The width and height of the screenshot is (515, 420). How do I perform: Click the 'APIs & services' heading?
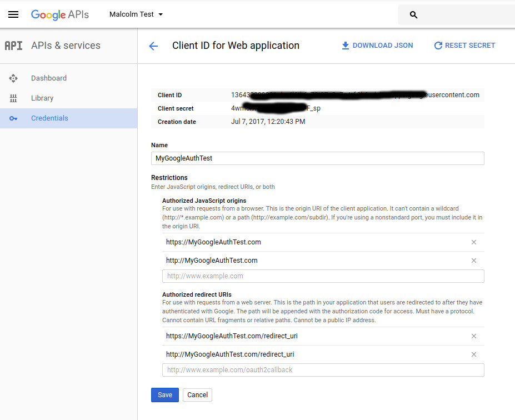point(66,46)
